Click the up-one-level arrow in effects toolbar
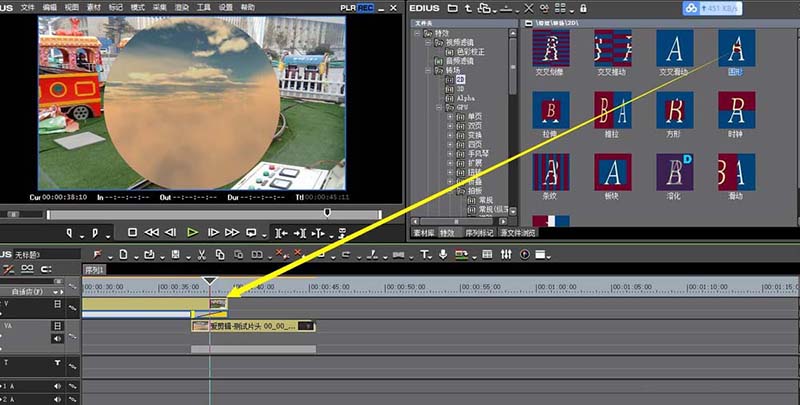The width and height of the screenshot is (800, 405). click(468, 8)
